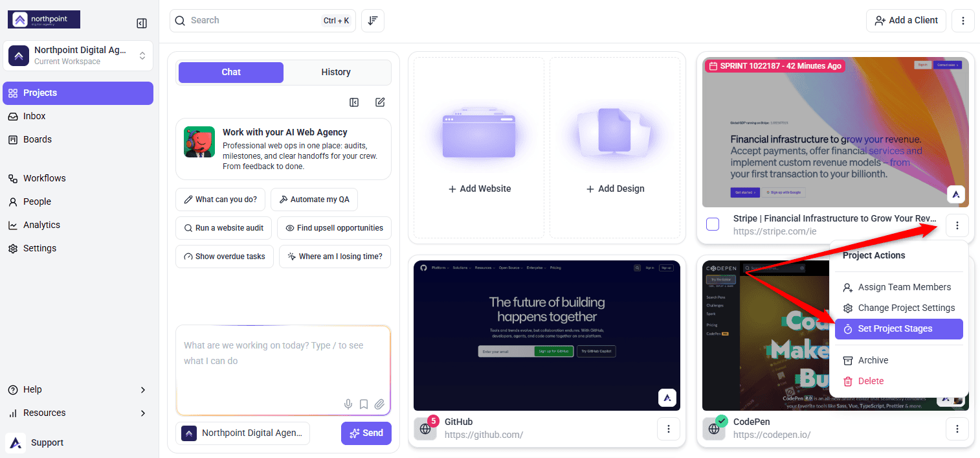Viewport: 980px width, 458px height.
Task: Open Support at sidebar bottom
Action: pyautogui.click(x=78, y=442)
